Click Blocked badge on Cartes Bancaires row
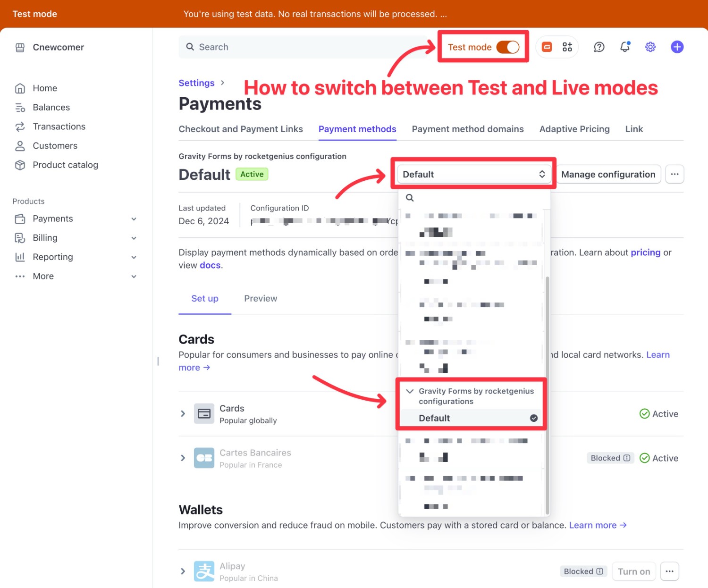The height and width of the screenshot is (588, 708). [610, 458]
